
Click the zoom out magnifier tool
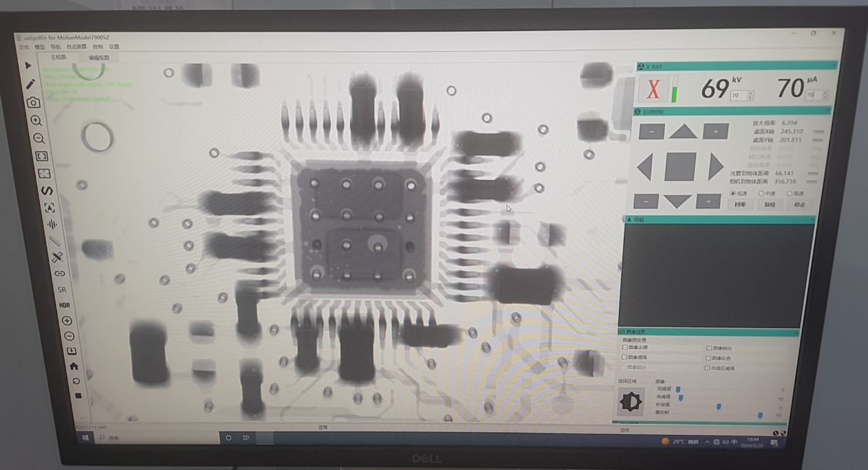click(39, 139)
